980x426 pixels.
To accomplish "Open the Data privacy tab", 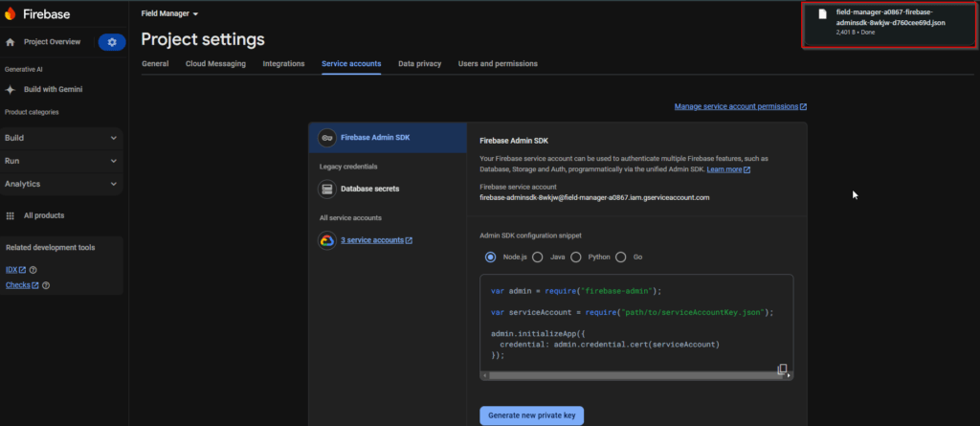I will click(419, 64).
